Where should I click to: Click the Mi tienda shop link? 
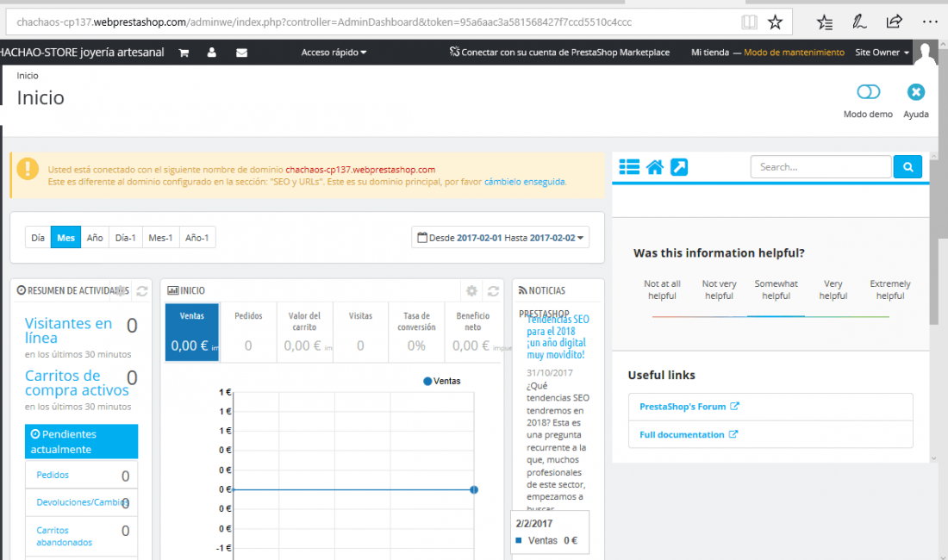coord(710,53)
